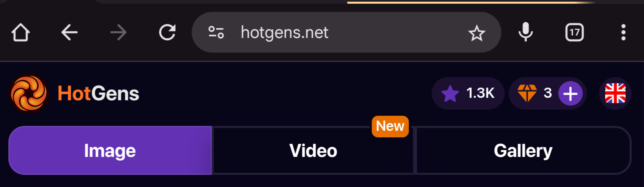Select the Image tab

(110, 150)
